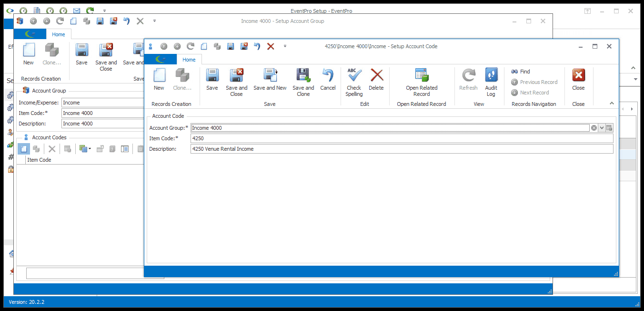644x311 pixels.
Task: Click open-record icon beside Account Group dropdown
Action: 609,128
